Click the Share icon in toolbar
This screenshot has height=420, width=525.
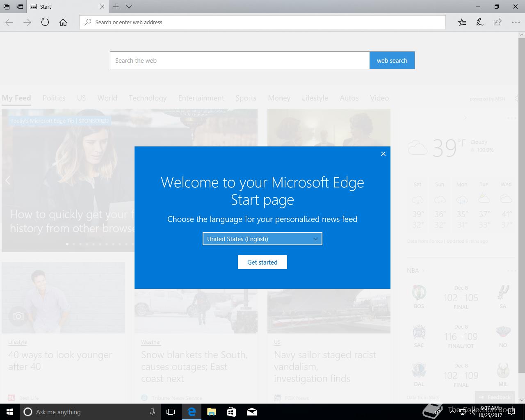coord(498,23)
